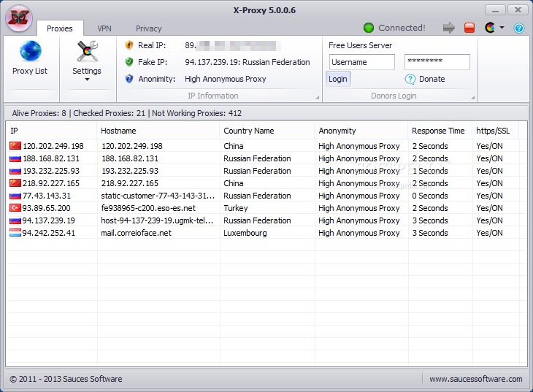Click hostname fe938965-c200.eso-es.net
The height and width of the screenshot is (392, 533).
pos(148,208)
